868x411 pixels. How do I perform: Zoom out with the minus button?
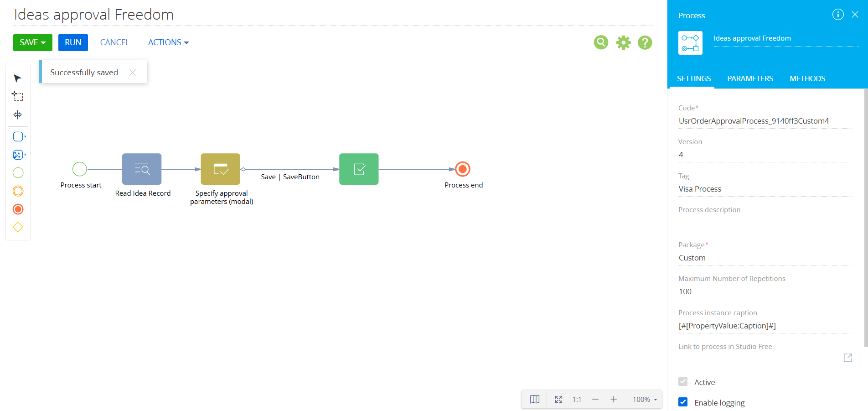tap(595, 400)
